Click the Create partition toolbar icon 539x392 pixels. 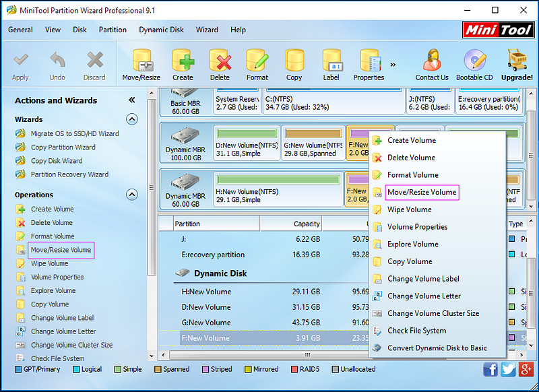point(183,61)
